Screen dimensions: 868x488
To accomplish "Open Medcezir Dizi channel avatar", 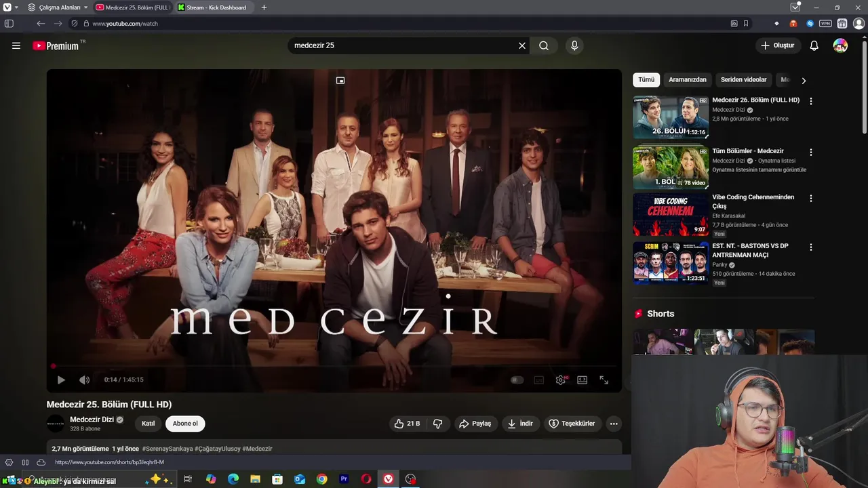I will [56, 424].
